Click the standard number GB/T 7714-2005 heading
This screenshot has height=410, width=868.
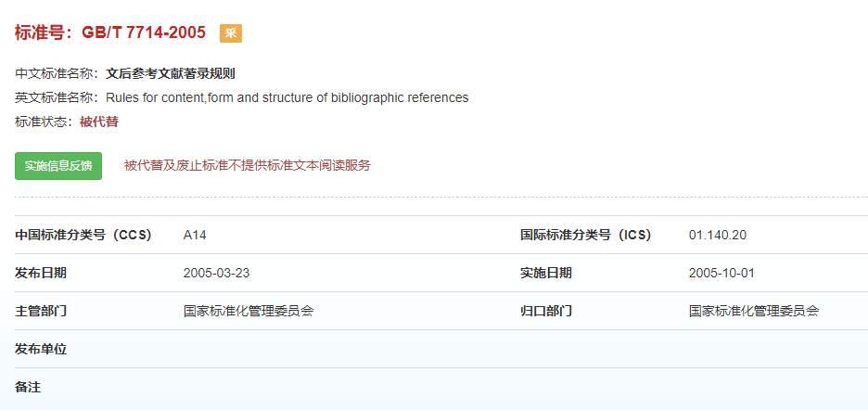coord(110,32)
